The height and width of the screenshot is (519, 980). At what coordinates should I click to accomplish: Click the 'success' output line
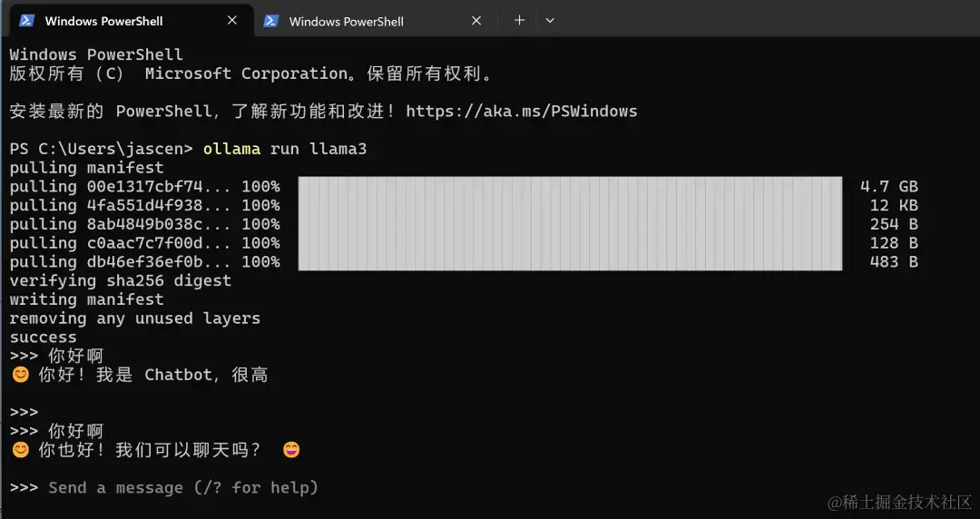pos(44,337)
